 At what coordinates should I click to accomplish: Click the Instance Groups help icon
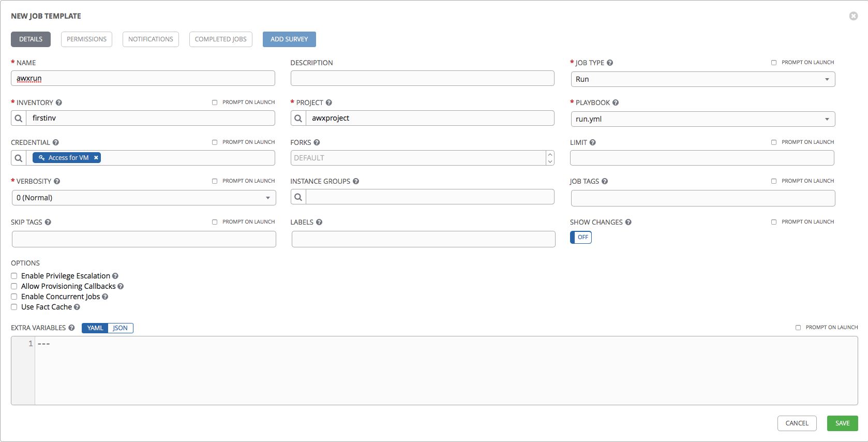pos(356,181)
